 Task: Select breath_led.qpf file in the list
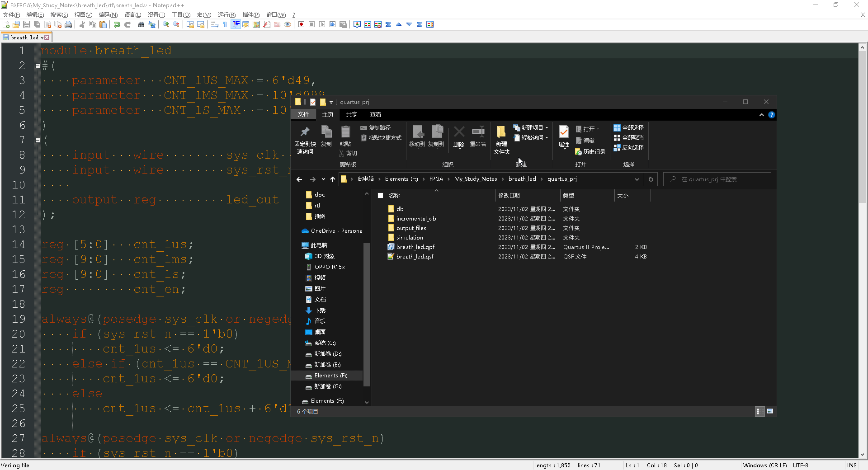pos(415,247)
